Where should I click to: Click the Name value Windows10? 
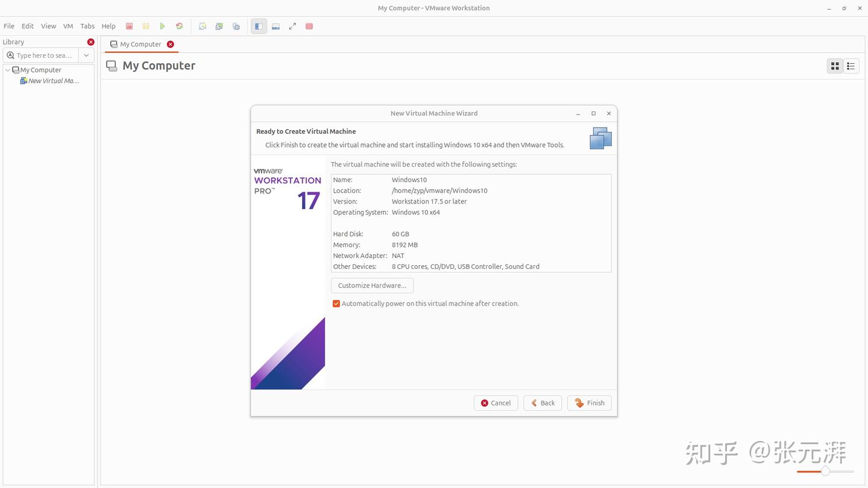click(x=409, y=180)
